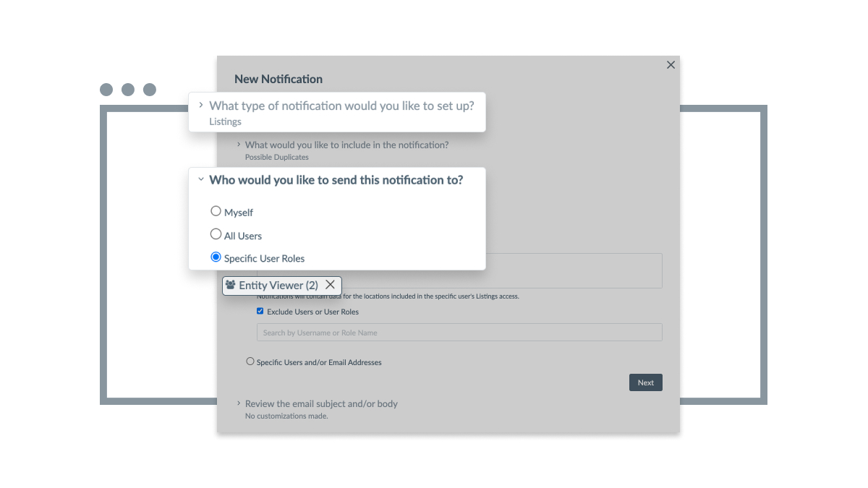The height and width of the screenshot is (488, 868).
Task: Expand the email subject and body section chevron
Action: (x=239, y=403)
